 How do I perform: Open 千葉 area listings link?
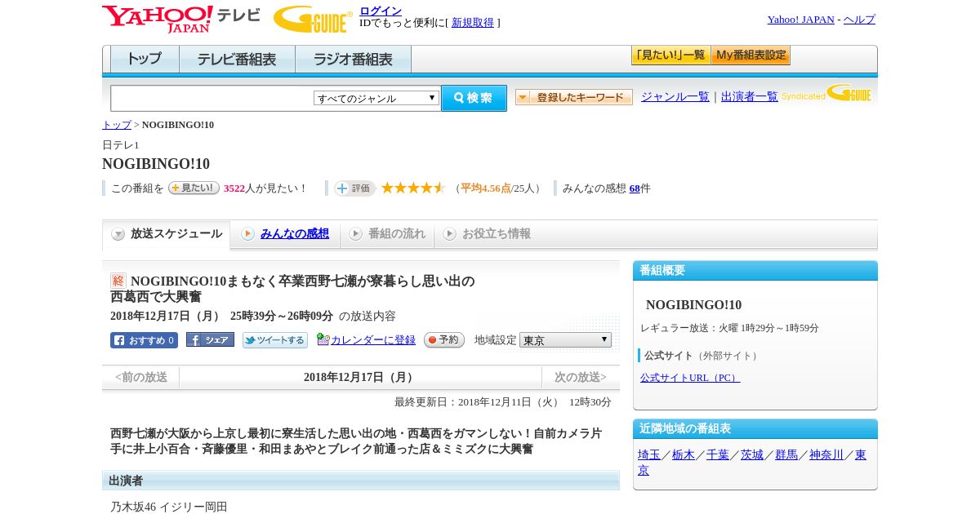[718, 454]
